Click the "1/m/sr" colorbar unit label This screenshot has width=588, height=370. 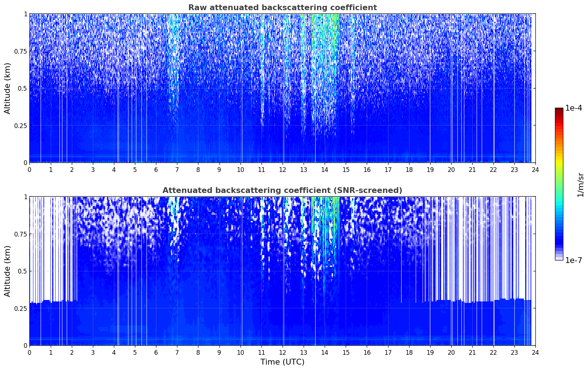(580, 184)
